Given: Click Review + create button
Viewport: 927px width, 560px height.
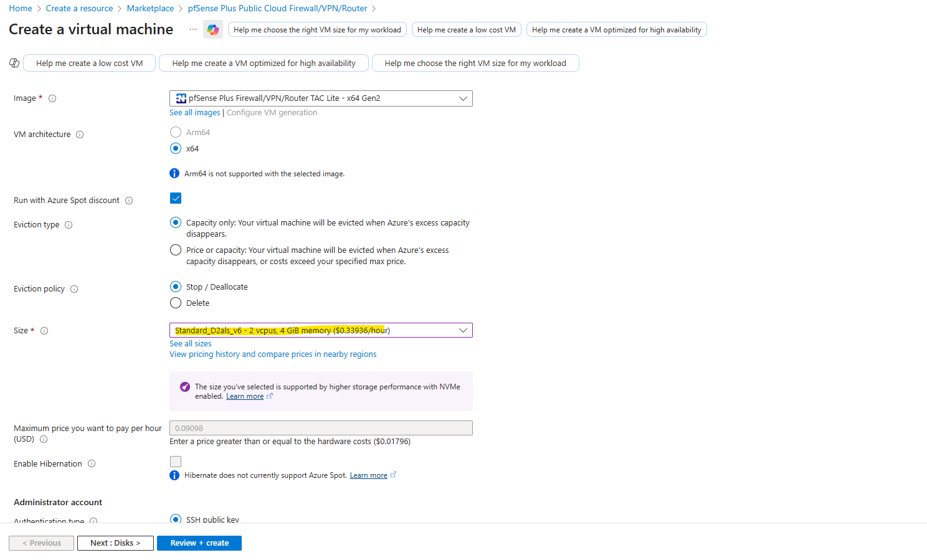Looking at the screenshot, I should (199, 543).
